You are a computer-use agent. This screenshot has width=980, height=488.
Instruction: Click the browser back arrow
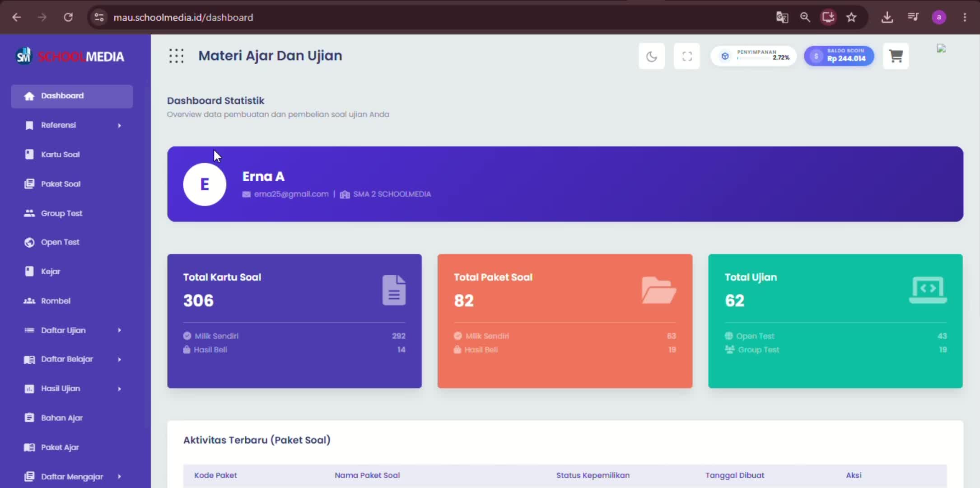coord(17,17)
